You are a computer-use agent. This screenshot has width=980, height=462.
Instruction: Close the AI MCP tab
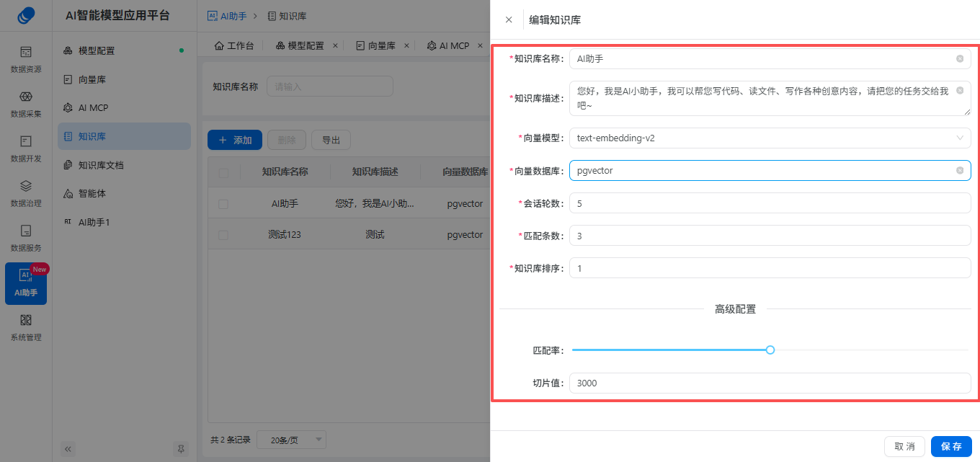point(478,45)
